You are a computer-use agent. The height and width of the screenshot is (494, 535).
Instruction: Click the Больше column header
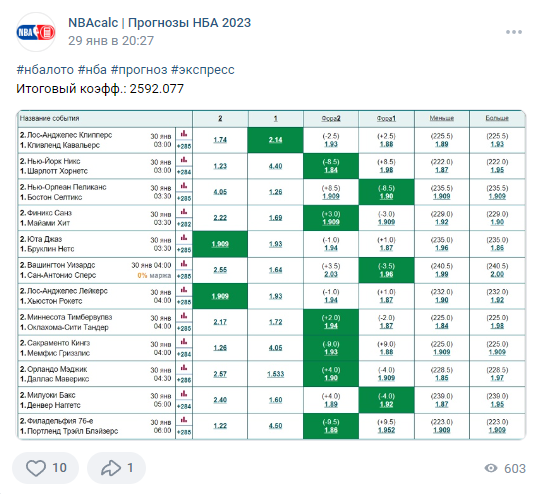pyautogui.click(x=497, y=118)
